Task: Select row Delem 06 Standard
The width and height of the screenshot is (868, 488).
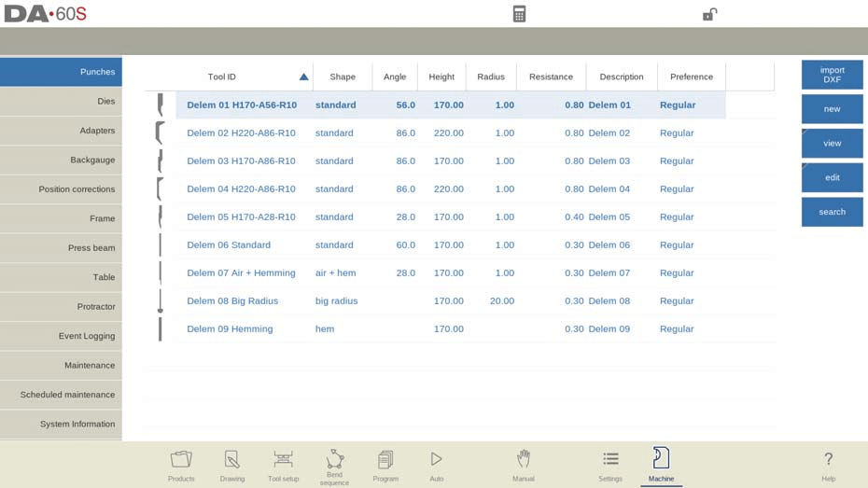Action: (451, 244)
